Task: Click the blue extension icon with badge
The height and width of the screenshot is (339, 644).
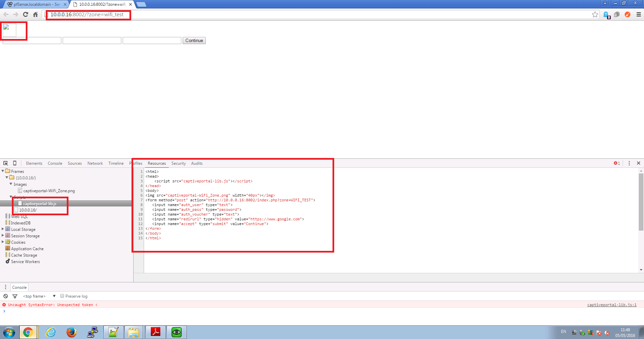Action: [x=606, y=15]
